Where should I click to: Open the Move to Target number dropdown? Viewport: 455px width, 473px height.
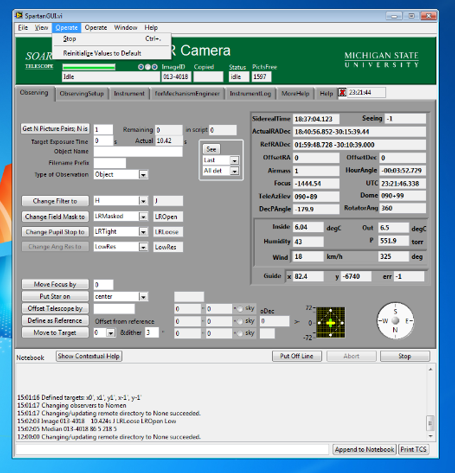111,333
